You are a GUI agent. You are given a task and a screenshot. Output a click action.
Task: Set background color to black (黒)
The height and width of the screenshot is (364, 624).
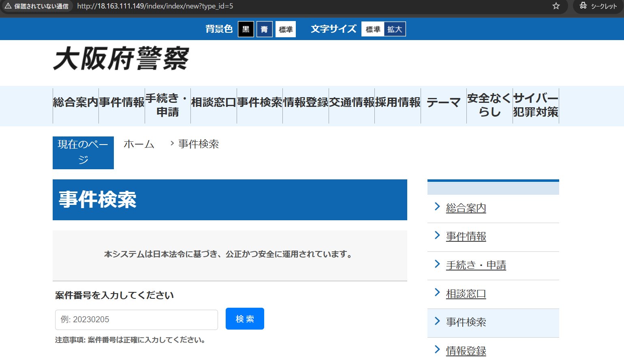tap(246, 29)
